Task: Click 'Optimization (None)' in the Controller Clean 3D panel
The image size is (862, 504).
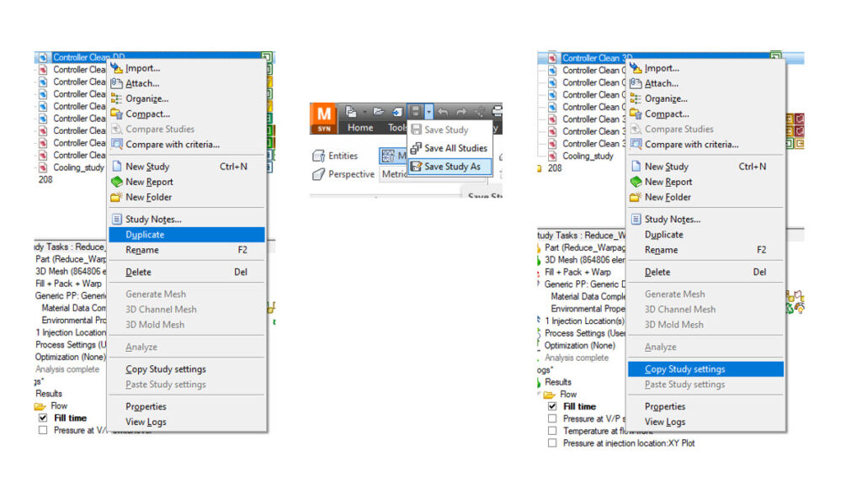Action: [579, 346]
